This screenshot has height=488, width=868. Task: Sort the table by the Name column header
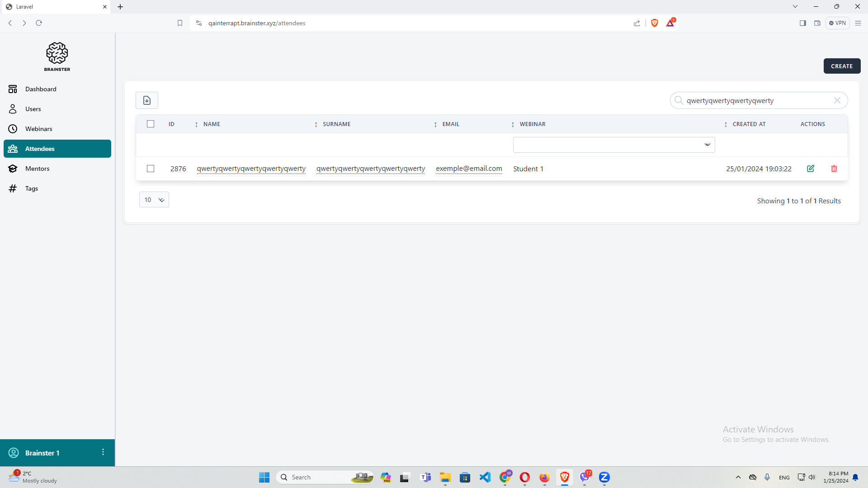coord(212,124)
